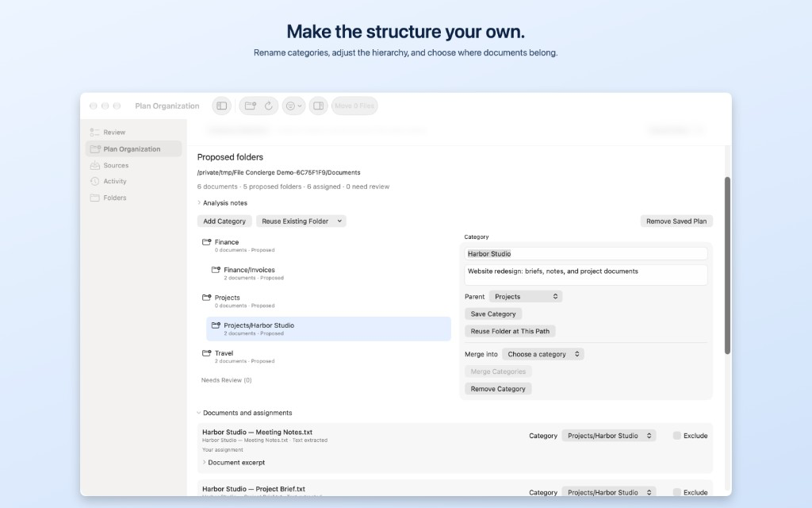Click the Folders sidebar icon
Viewport: 812px width, 508px height.
coord(95,198)
